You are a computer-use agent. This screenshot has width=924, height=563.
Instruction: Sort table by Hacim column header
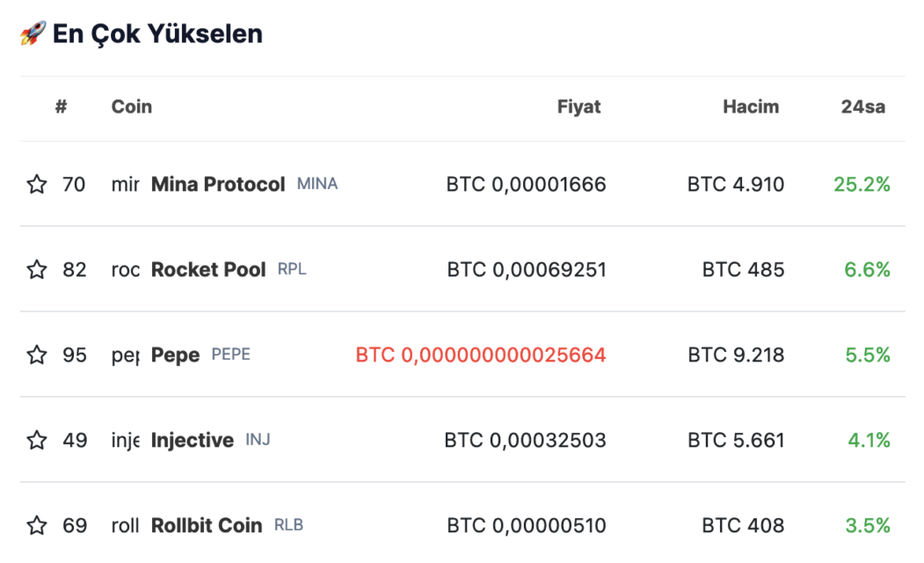click(x=751, y=106)
